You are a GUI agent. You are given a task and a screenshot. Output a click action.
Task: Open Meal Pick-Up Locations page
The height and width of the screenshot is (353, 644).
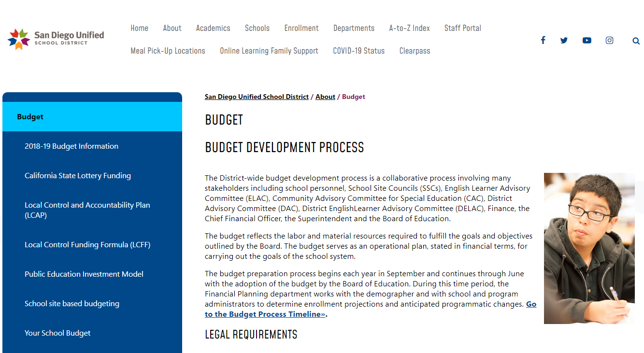click(168, 51)
